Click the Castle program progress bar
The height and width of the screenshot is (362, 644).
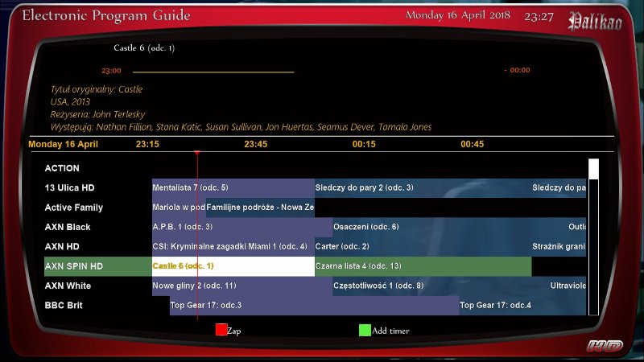[x=213, y=72]
